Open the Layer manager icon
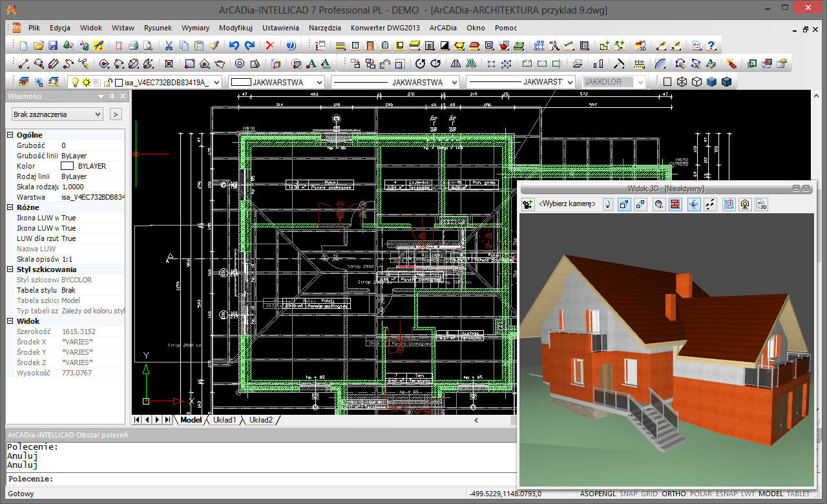The image size is (827, 504). pos(24,82)
